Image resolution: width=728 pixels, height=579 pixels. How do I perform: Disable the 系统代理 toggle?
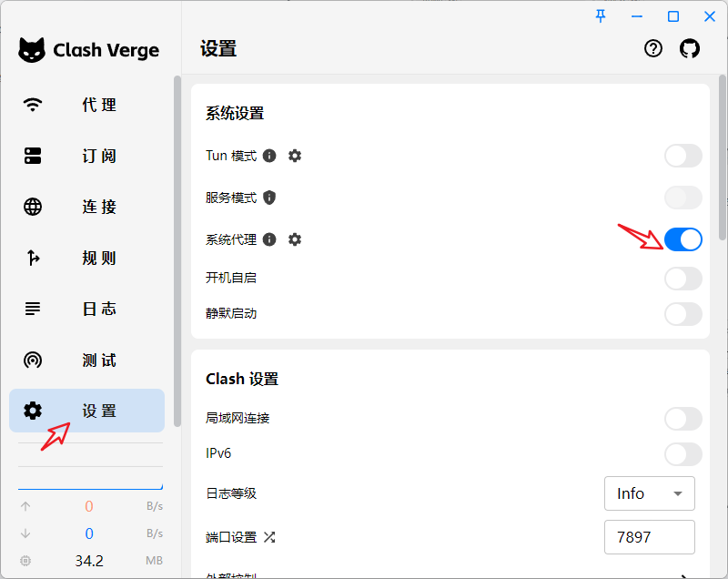click(x=682, y=239)
